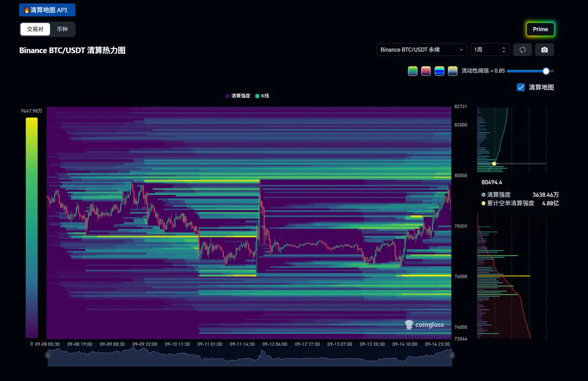
Task: Click the 80494.4 tooltip price value
Action: (x=492, y=182)
